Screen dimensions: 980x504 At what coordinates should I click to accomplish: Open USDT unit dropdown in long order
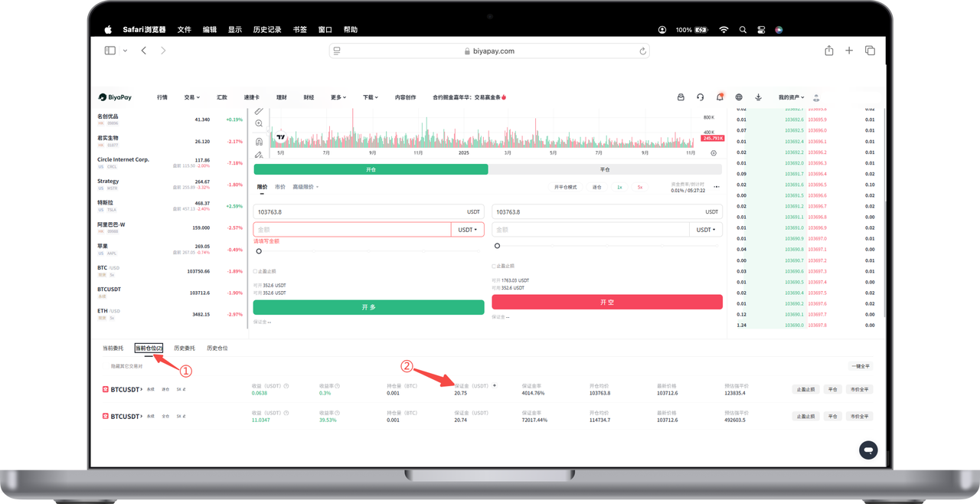(x=467, y=229)
